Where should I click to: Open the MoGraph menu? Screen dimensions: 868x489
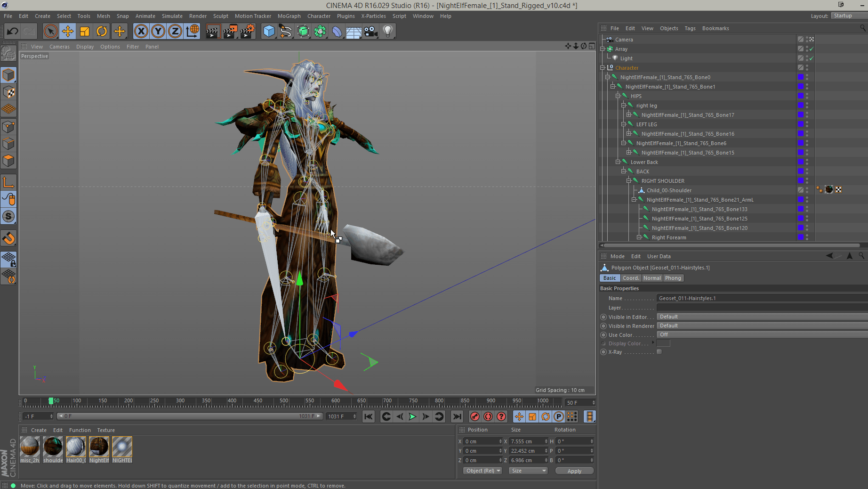pyautogui.click(x=289, y=16)
